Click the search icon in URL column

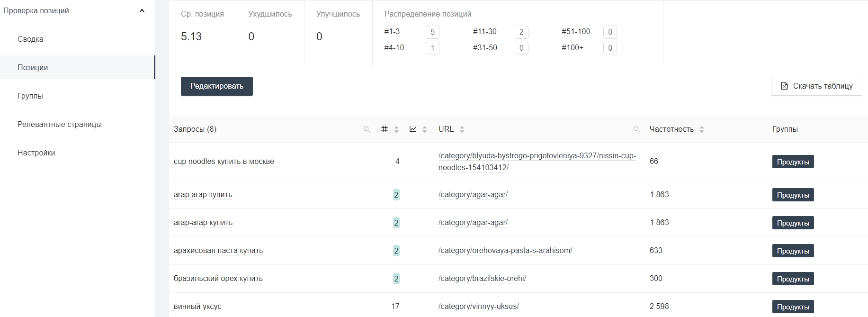pyautogui.click(x=636, y=129)
